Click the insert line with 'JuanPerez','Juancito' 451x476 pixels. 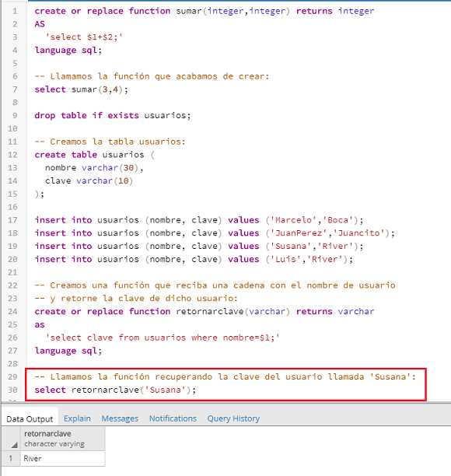click(x=215, y=233)
